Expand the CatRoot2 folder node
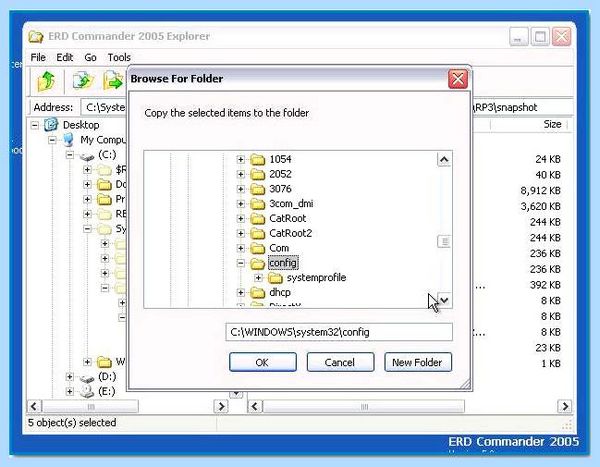600x467 pixels. 240,234
